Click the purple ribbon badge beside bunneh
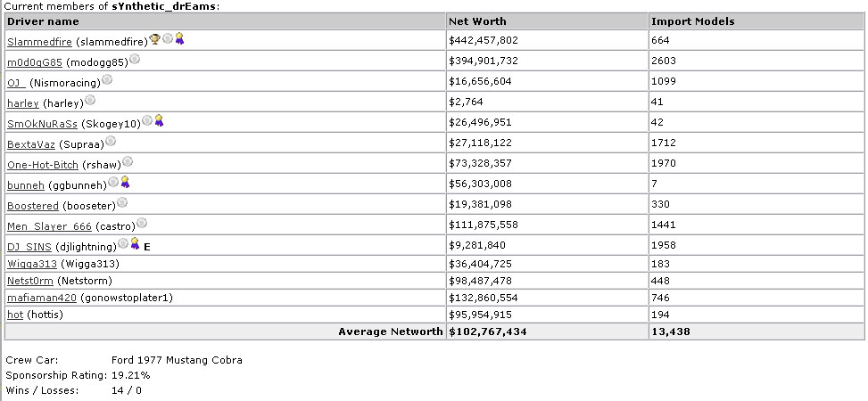868x401 pixels. pos(125,182)
